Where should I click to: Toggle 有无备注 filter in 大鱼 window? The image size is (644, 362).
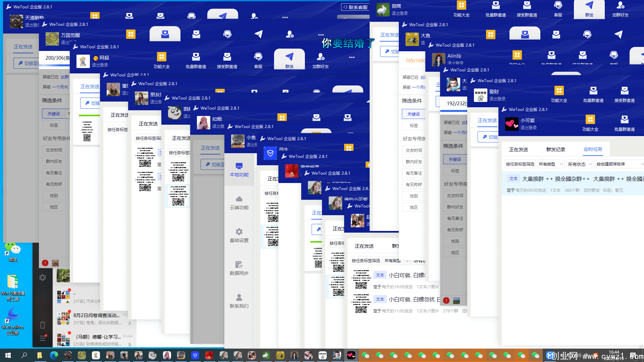tap(414, 173)
